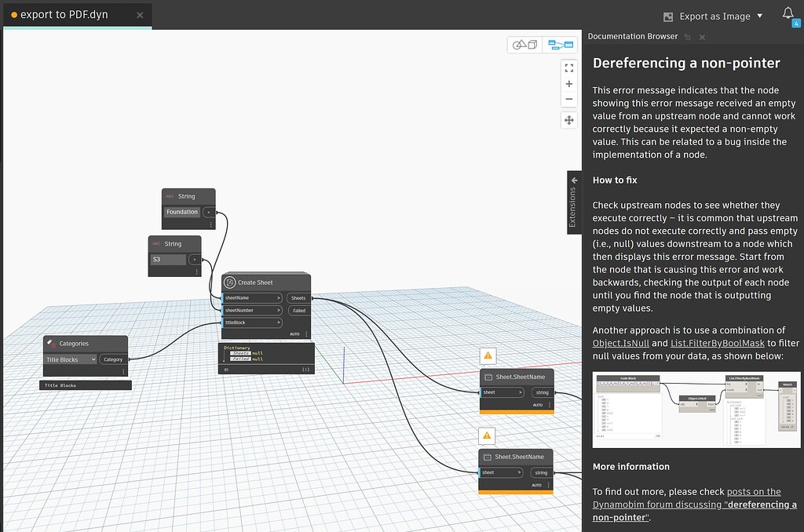Open the Create Sheet node options menu
The width and height of the screenshot is (804, 532).
pyautogui.click(x=306, y=334)
